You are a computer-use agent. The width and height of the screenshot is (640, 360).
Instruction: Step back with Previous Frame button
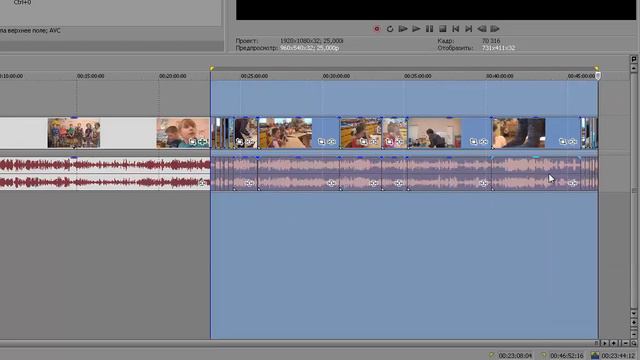482,29
